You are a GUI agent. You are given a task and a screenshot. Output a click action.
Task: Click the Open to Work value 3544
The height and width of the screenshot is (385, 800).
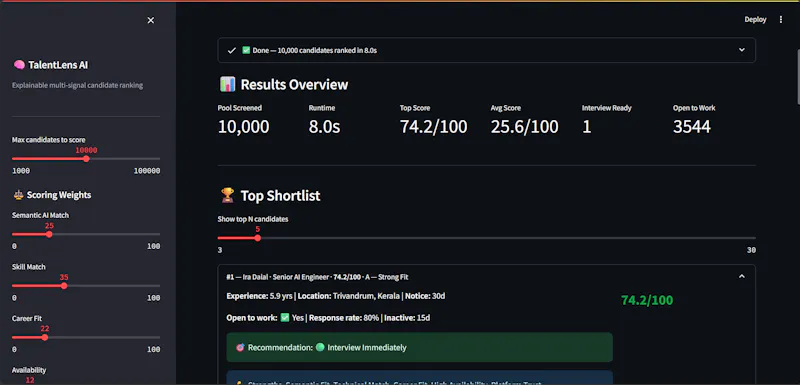692,126
